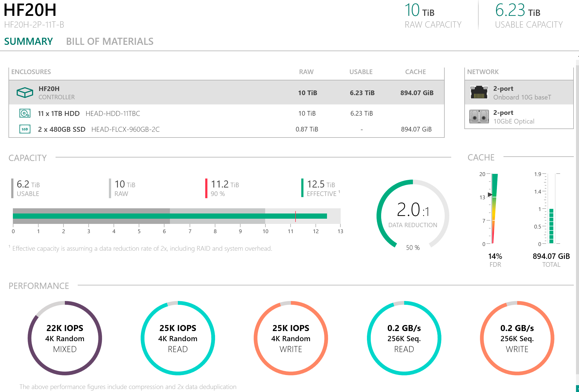Viewport: 579px width, 392px height.
Task: Select the 11 x 1TB HDD row
Action: [x=227, y=113]
